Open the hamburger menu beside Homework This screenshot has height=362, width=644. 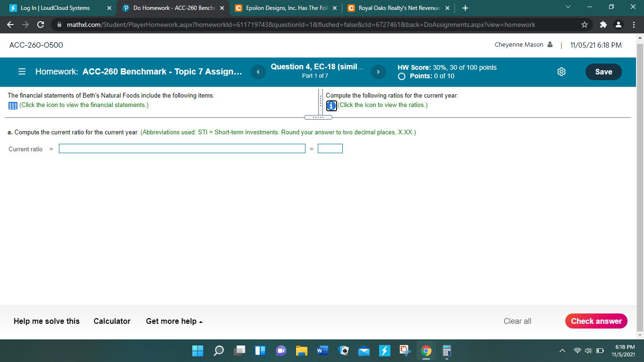(x=22, y=71)
